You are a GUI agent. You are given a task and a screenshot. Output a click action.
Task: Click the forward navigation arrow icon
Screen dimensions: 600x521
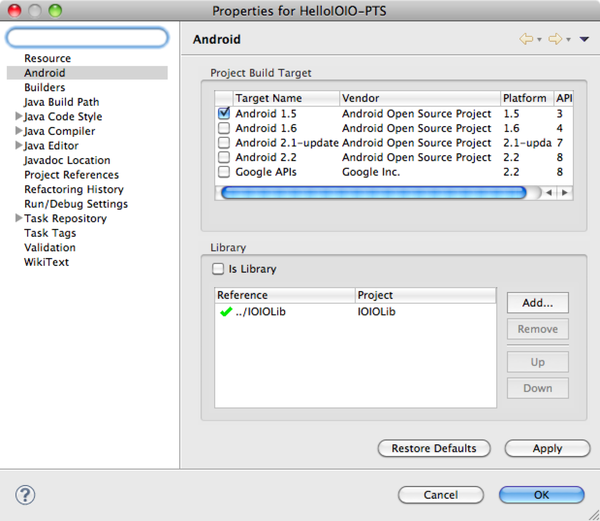555,39
